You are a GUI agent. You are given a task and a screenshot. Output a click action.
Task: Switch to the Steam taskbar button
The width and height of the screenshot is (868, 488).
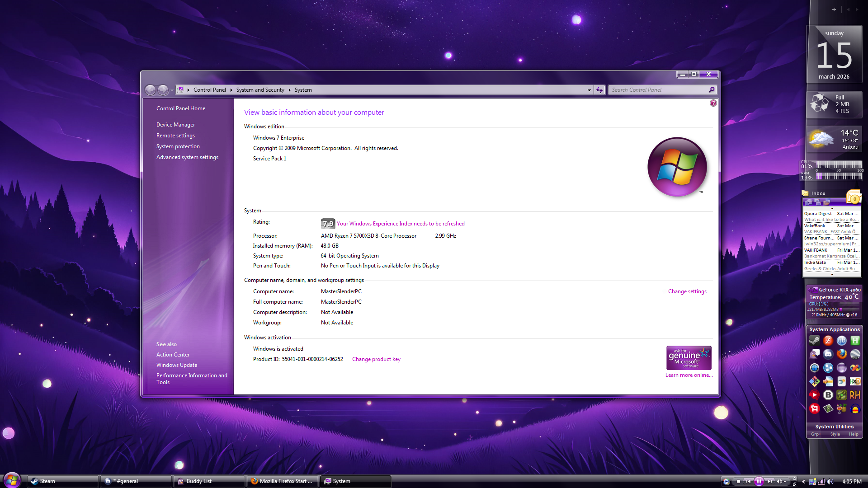tap(63, 481)
